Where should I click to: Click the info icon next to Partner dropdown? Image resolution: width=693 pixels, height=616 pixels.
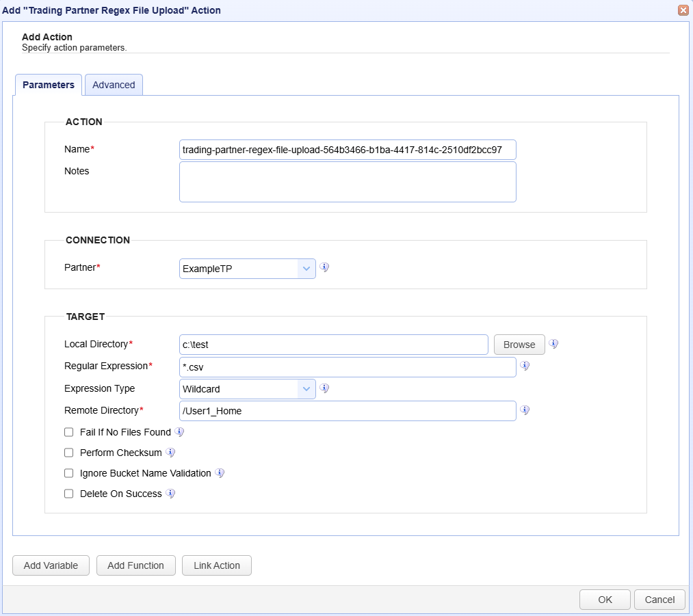(325, 267)
